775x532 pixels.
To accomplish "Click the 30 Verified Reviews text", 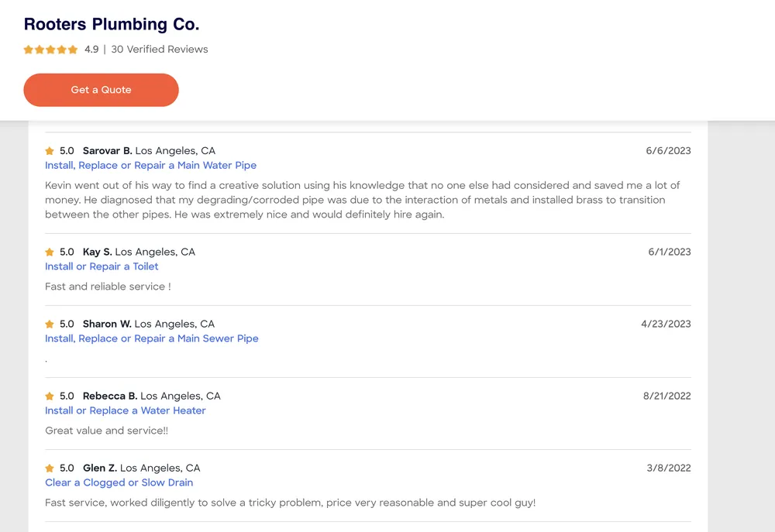I will 160,50.
